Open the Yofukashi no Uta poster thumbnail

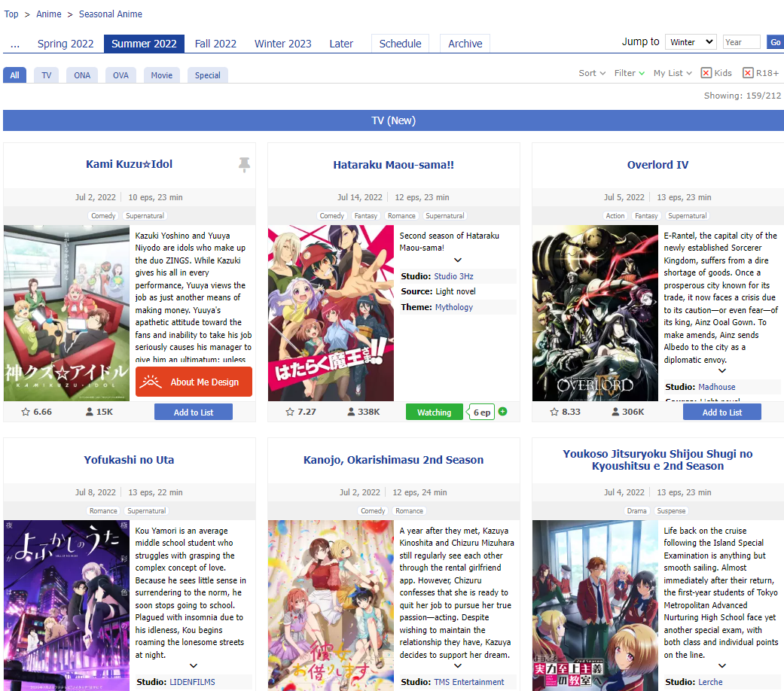pyautogui.click(x=66, y=605)
